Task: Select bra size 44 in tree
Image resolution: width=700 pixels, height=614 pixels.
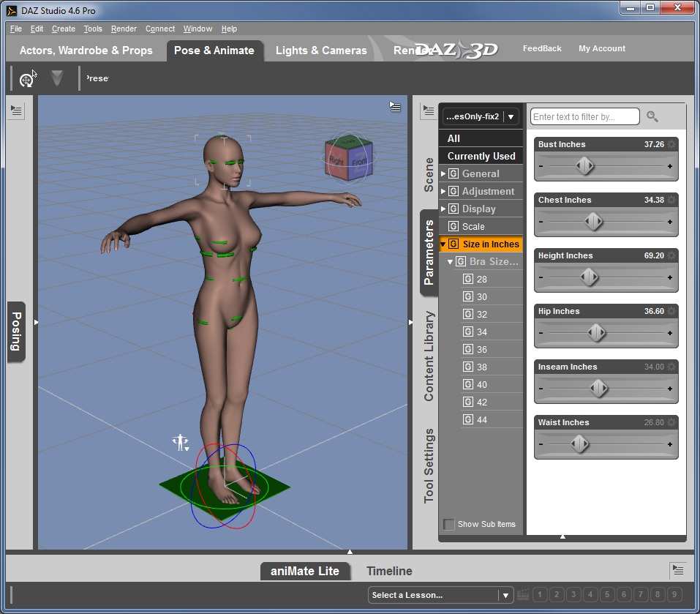Action: pyautogui.click(x=491, y=420)
